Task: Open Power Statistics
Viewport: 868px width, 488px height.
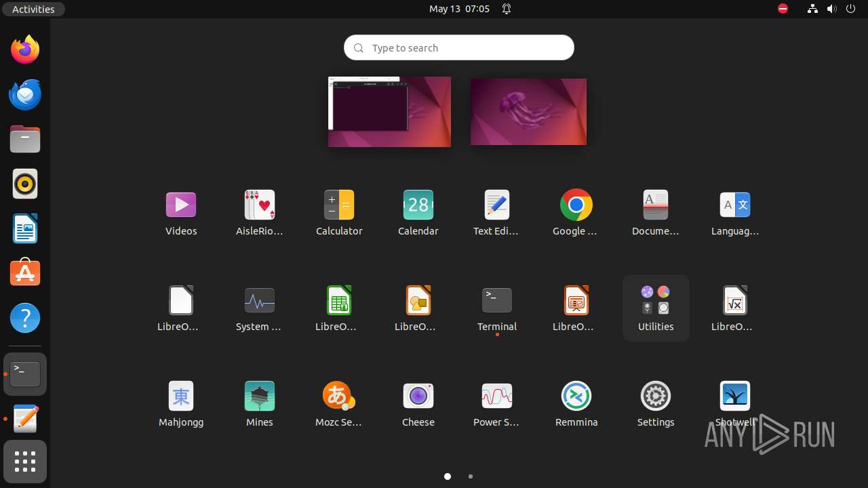Action: (497, 404)
